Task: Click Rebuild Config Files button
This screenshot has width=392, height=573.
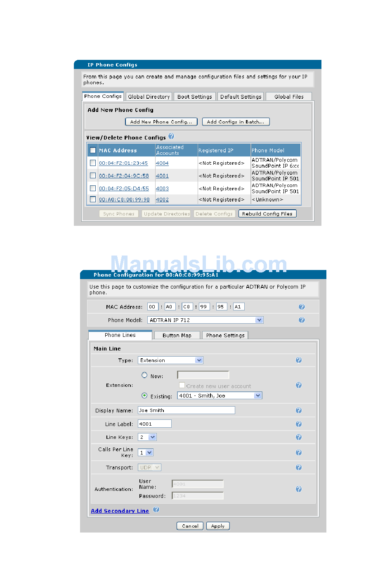Action: (x=267, y=214)
